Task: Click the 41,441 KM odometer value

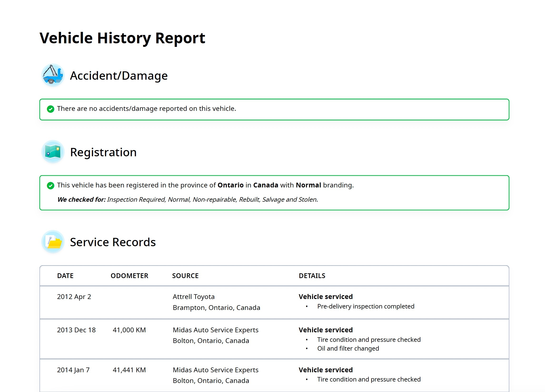Action: [x=129, y=370]
